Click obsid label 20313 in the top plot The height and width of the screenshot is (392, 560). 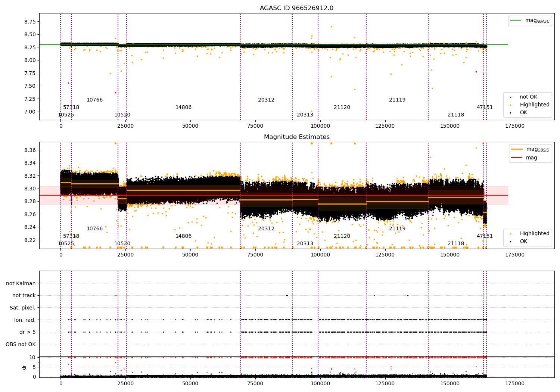coord(305,115)
